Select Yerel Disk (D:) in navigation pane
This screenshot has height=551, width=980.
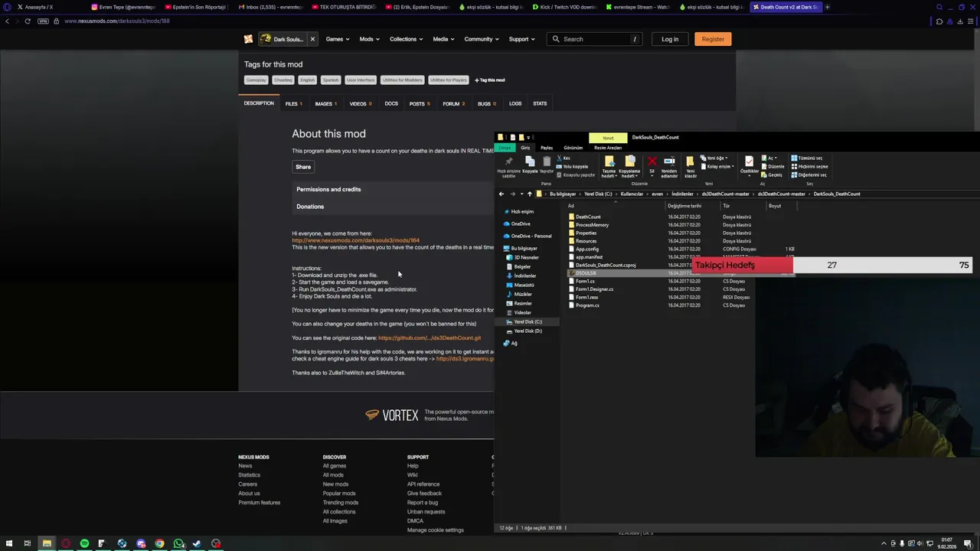pyautogui.click(x=528, y=331)
